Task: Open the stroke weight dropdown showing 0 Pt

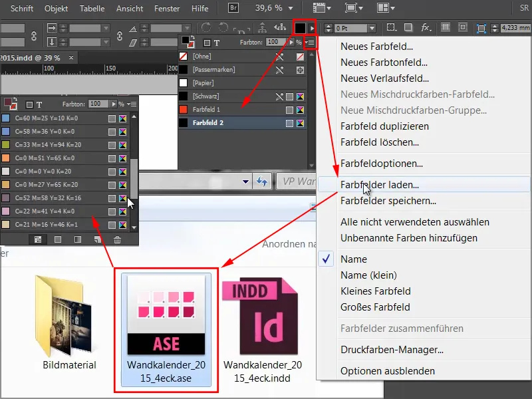Action: (x=372, y=28)
